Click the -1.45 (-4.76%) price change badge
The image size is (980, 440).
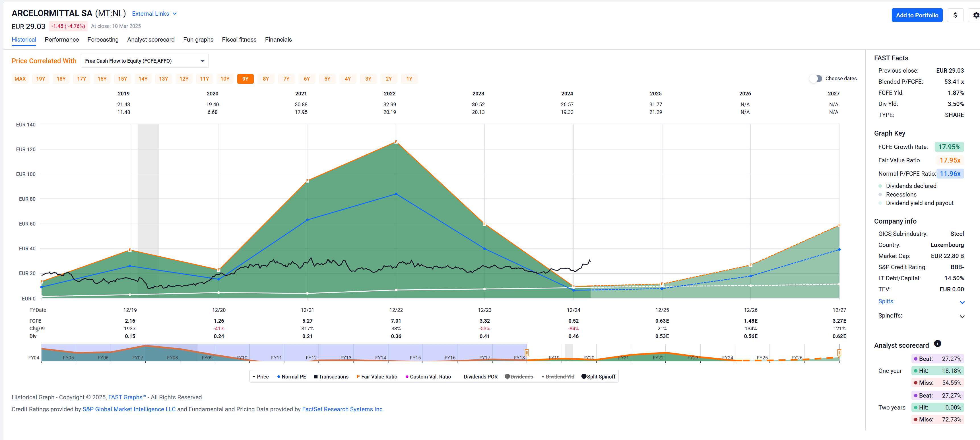click(x=69, y=26)
